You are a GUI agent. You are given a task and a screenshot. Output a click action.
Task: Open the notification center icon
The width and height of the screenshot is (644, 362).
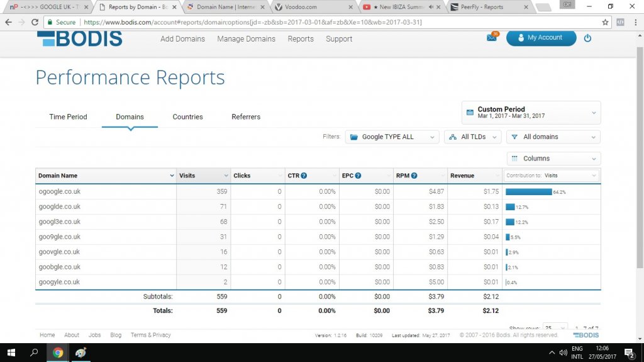click(x=629, y=353)
